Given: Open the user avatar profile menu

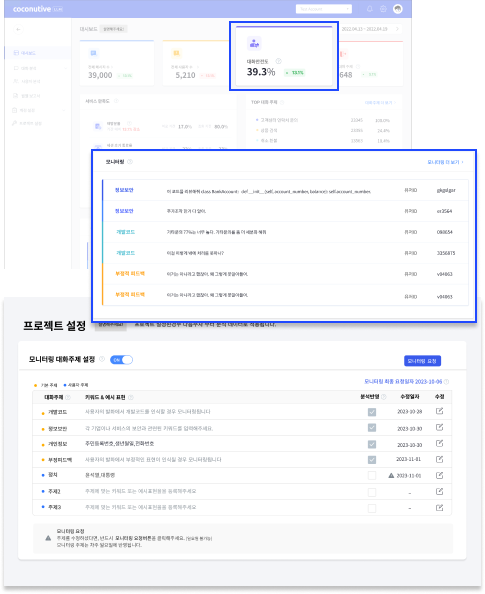Looking at the screenshot, I should coord(397,9).
